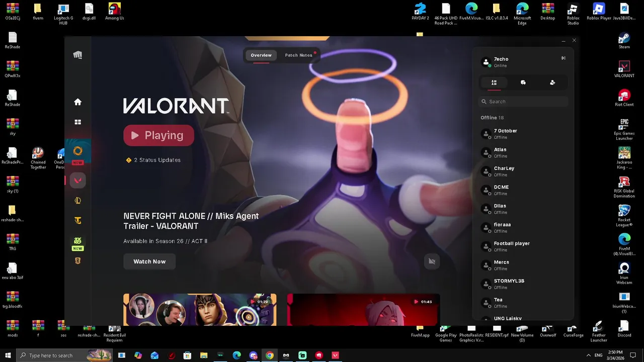Open the Roblox Player desktop shortcut
The width and height of the screenshot is (644, 362).
599,12
